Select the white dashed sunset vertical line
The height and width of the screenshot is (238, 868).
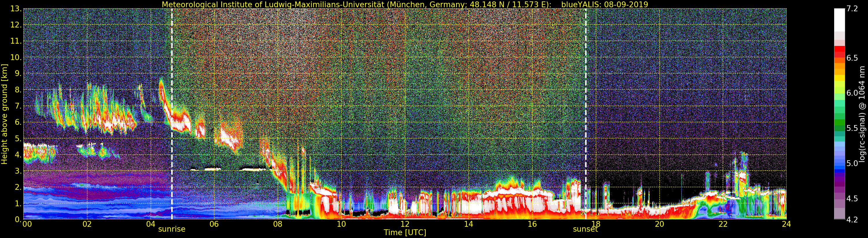586,101
